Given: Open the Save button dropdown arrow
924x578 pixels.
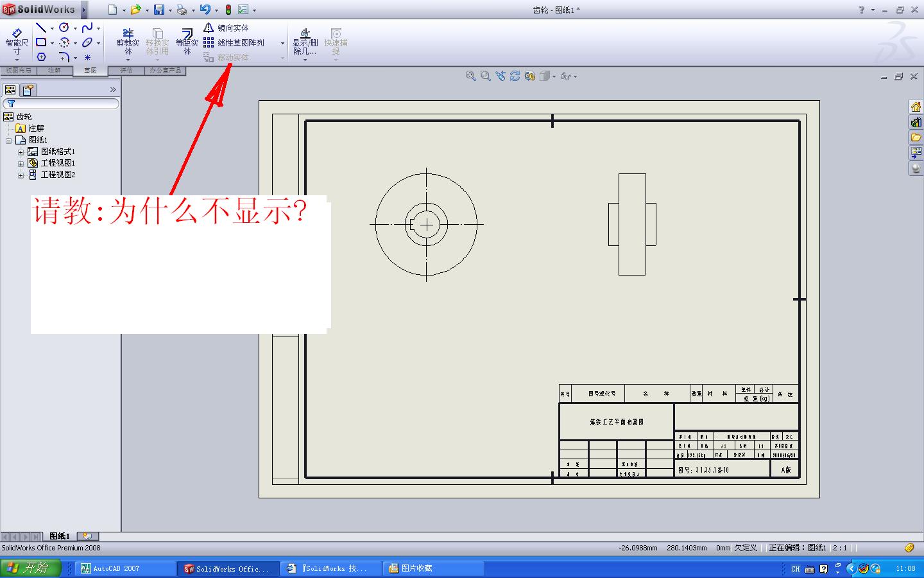Looking at the screenshot, I should [x=170, y=10].
